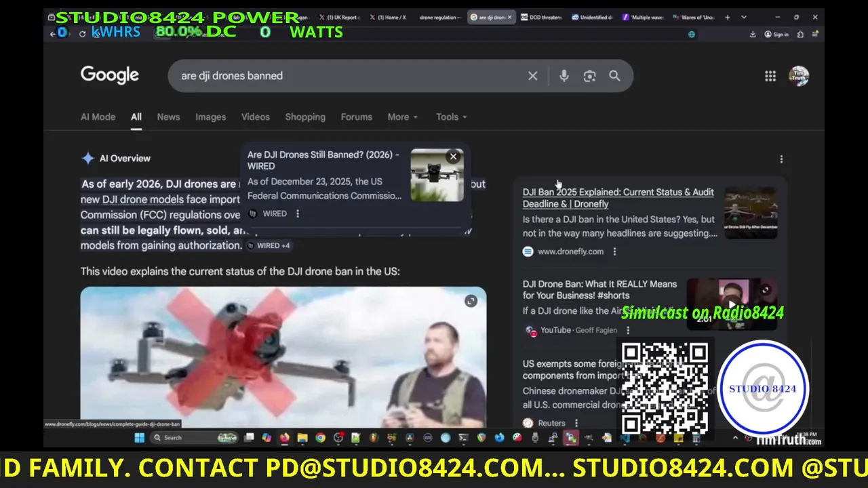
Task: Open three-dot menu beside WIRED source
Action: click(297, 213)
